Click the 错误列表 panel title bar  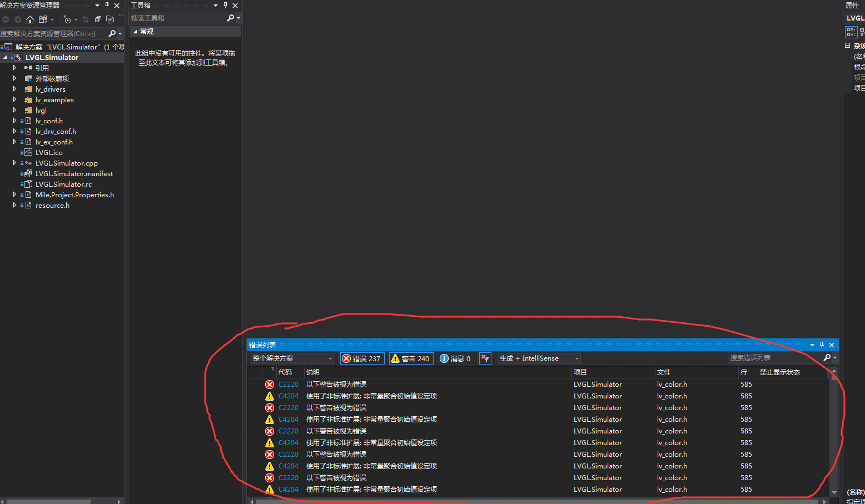point(262,345)
